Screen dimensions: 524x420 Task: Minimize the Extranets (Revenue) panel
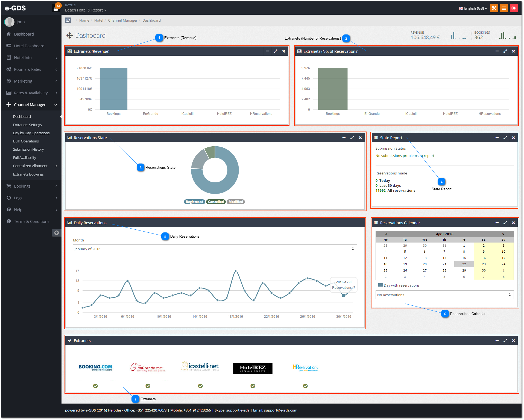267,51
